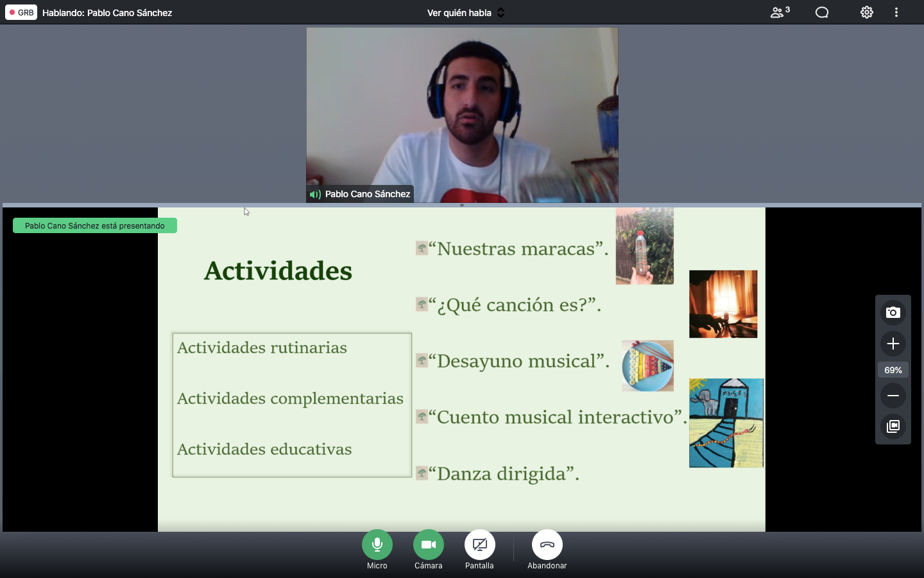Click 'Pablo Cano Sánchez está presentando' banner
The width and height of the screenshot is (924, 578).
point(95,225)
